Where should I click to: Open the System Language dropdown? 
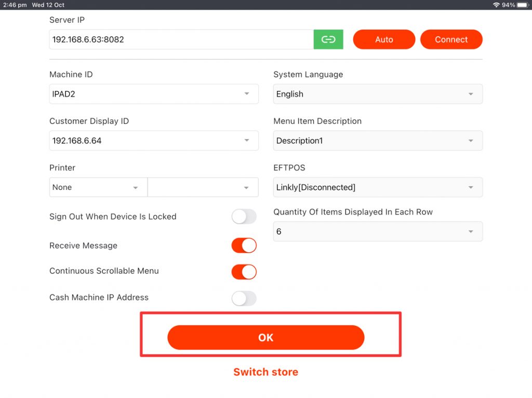(x=378, y=94)
